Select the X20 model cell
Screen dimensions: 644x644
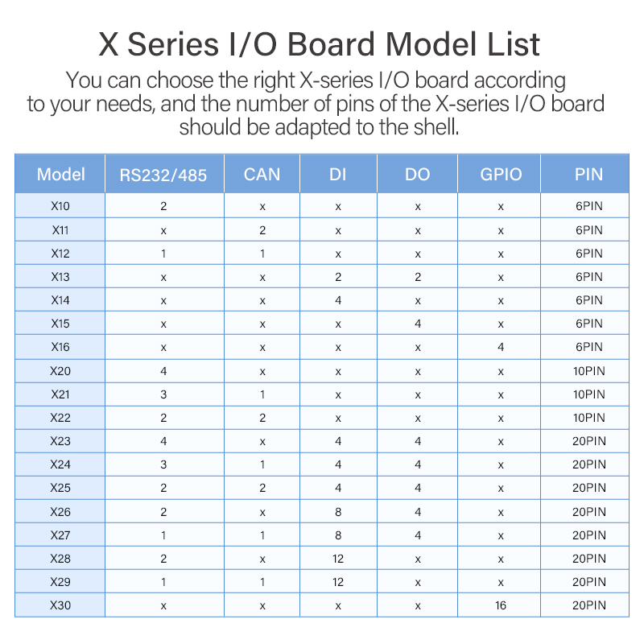click(60, 371)
